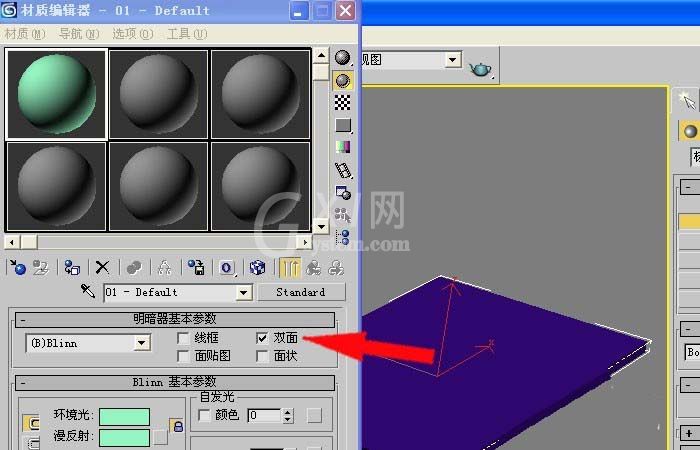Toggle the Backlight icon in the side toolbar
The image size is (700, 450).
(343, 81)
